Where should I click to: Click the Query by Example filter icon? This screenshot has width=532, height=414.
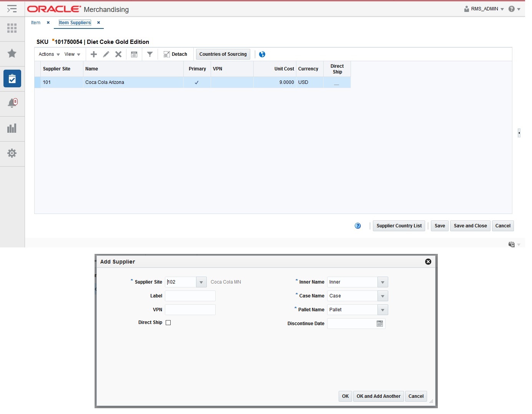pos(150,54)
